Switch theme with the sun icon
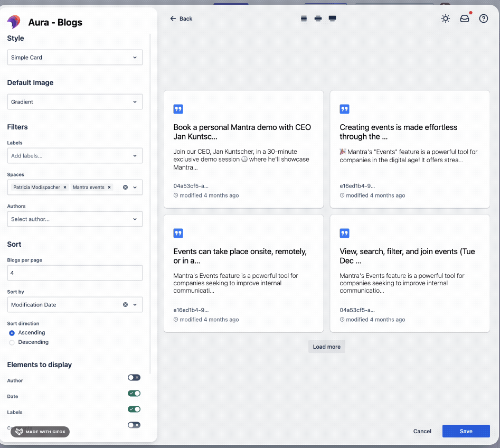Viewport: 500px width, 448px height. click(x=446, y=18)
